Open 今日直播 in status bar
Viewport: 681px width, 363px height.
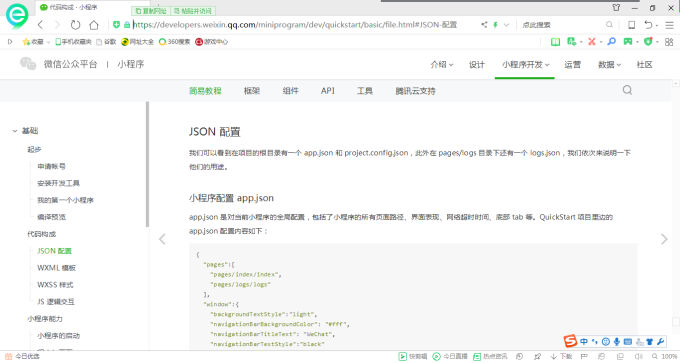click(450, 356)
